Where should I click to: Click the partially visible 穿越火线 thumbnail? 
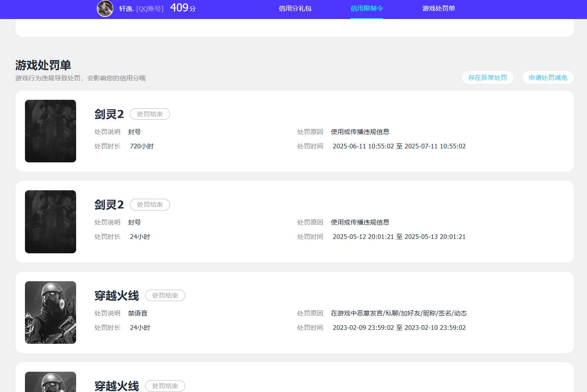(50, 382)
